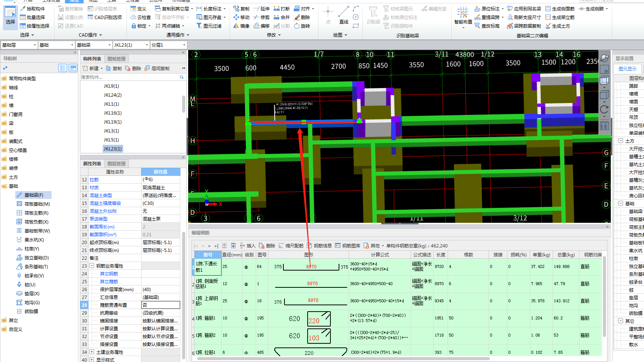Select the 图元显示 tab
This screenshot has height=362, width=644.
coord(628,69)
